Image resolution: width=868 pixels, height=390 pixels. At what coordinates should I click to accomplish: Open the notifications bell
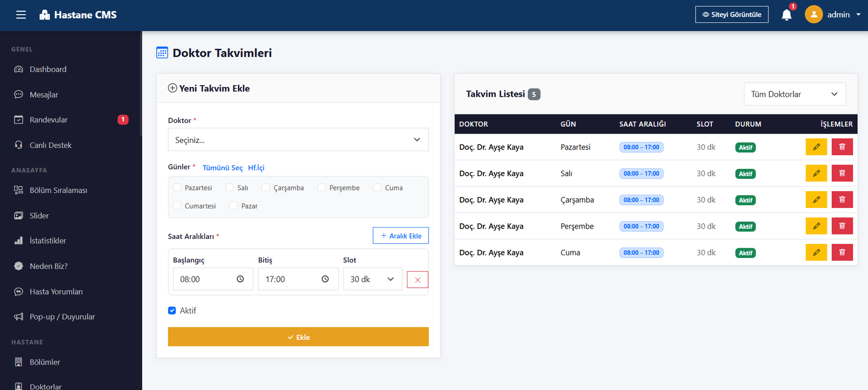pos(787,15)
